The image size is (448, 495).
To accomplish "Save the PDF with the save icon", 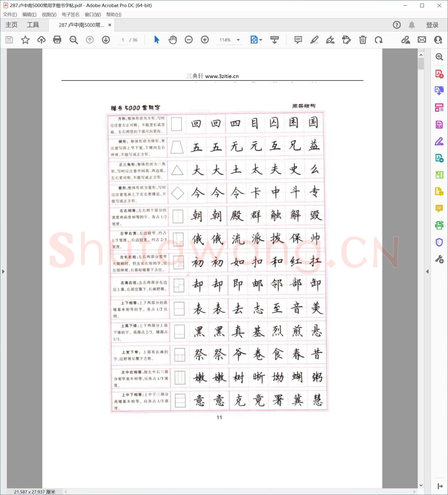I will tap(9, 40).
